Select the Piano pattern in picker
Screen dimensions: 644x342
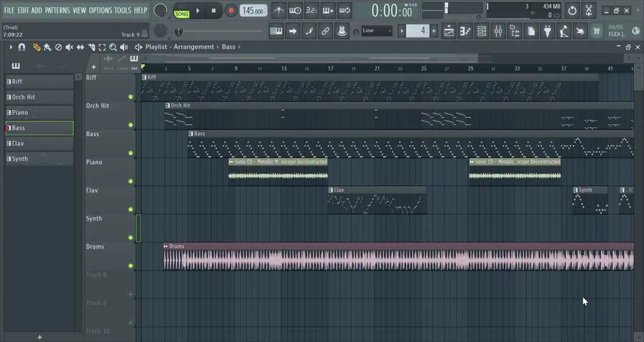(39, 112)
